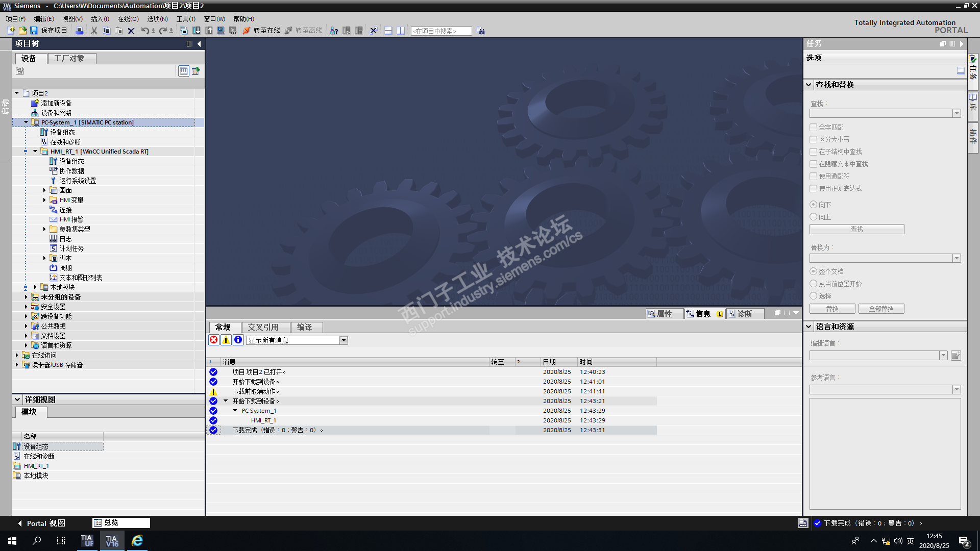This screenshot has width=980, height=551.
Task: Open the show all messages dropdown
Action: [x=344, y=340]
